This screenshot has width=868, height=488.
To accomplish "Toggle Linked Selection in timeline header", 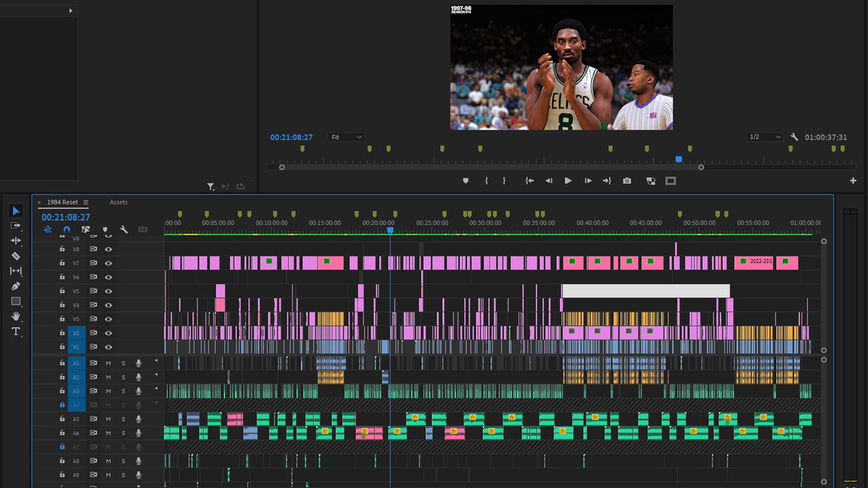I will 85,229.
